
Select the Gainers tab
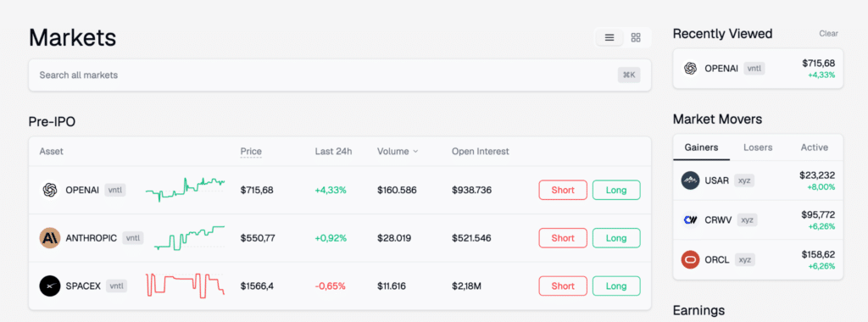[701, 147]
